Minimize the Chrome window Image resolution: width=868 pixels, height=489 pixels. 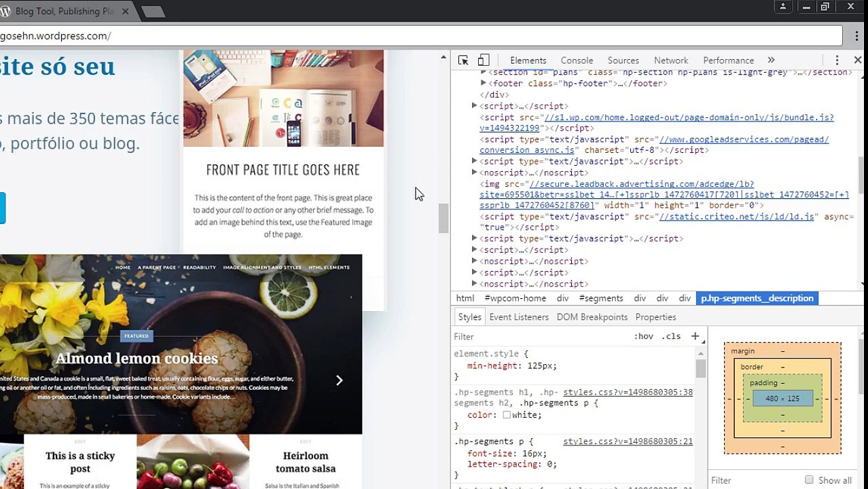806,7
